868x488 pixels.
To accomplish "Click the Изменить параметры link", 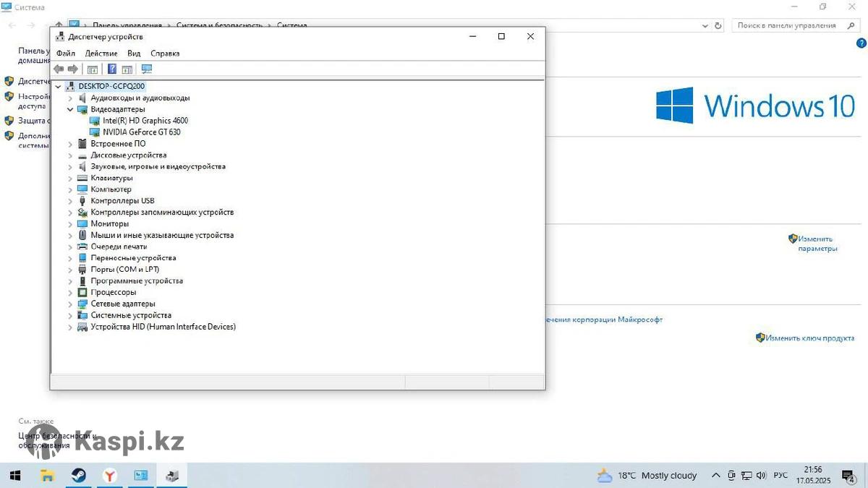I will (x=816, y=243).
